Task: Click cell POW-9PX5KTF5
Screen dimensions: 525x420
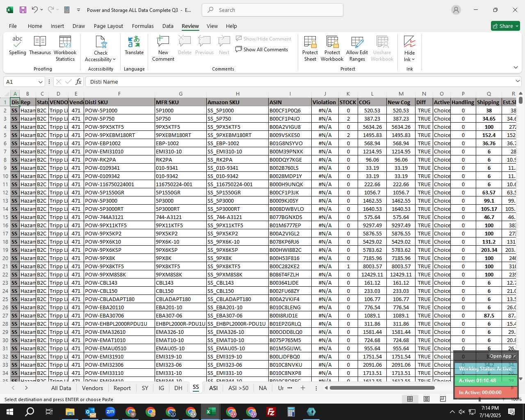Action: 119,127
